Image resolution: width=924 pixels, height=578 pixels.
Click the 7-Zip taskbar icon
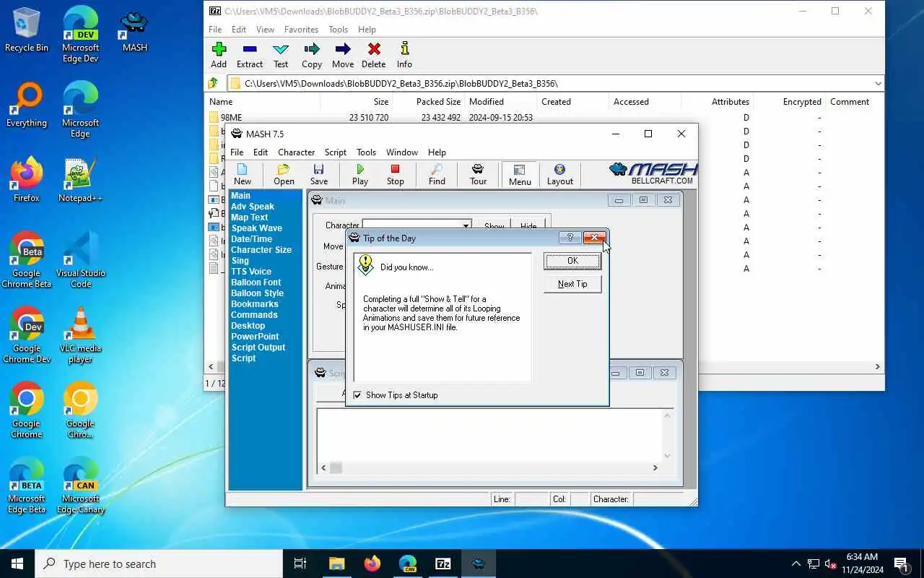443,564
